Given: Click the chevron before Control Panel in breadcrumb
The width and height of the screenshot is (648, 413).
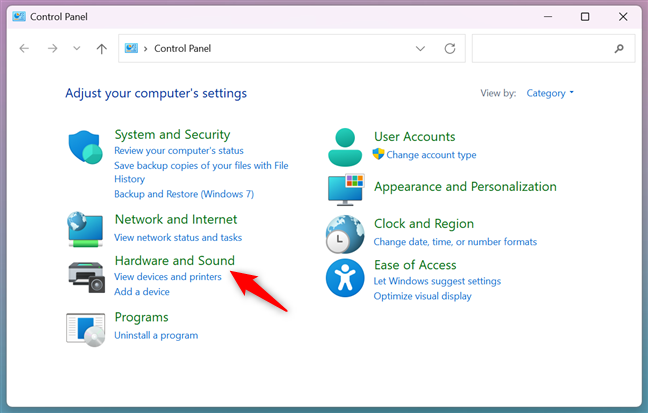Looking at the screenshot, I should [x=145, y=49].
